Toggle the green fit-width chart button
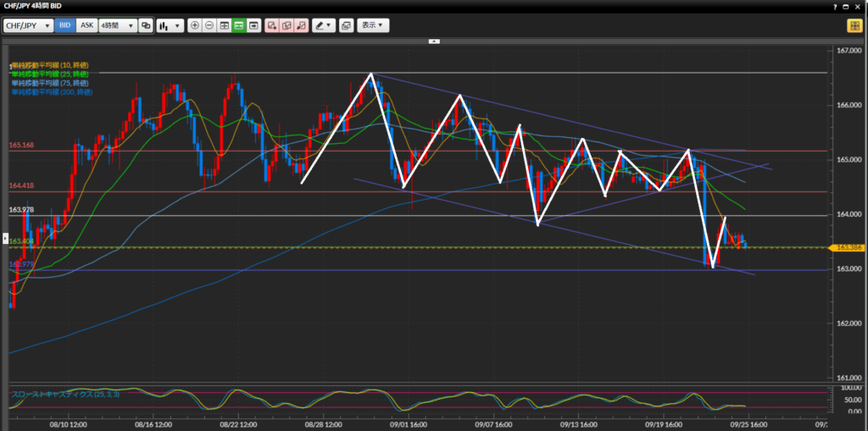The height and width of the screenshot is (431, 868). click(239, 25)
